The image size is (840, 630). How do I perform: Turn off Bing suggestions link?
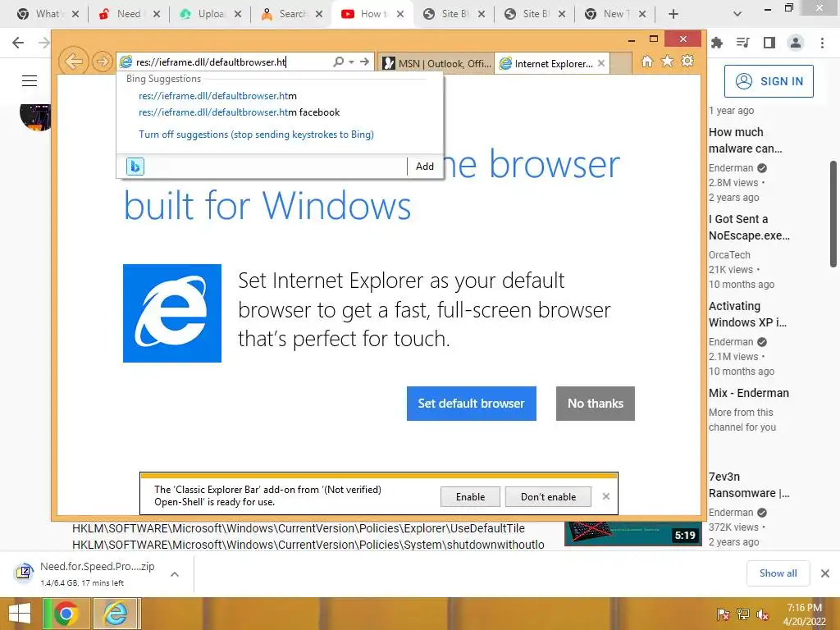pos(256,135)
